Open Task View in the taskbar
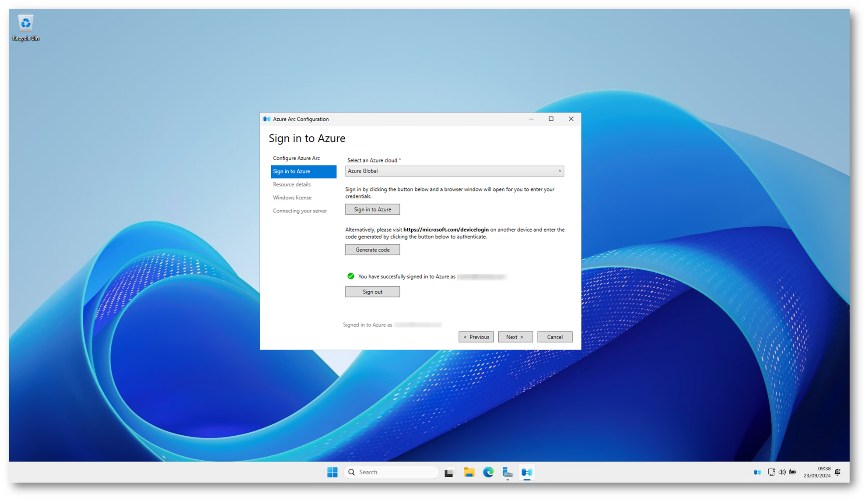Screen dimensions: 868x501 pyautogui.click(x=449, y=472)
